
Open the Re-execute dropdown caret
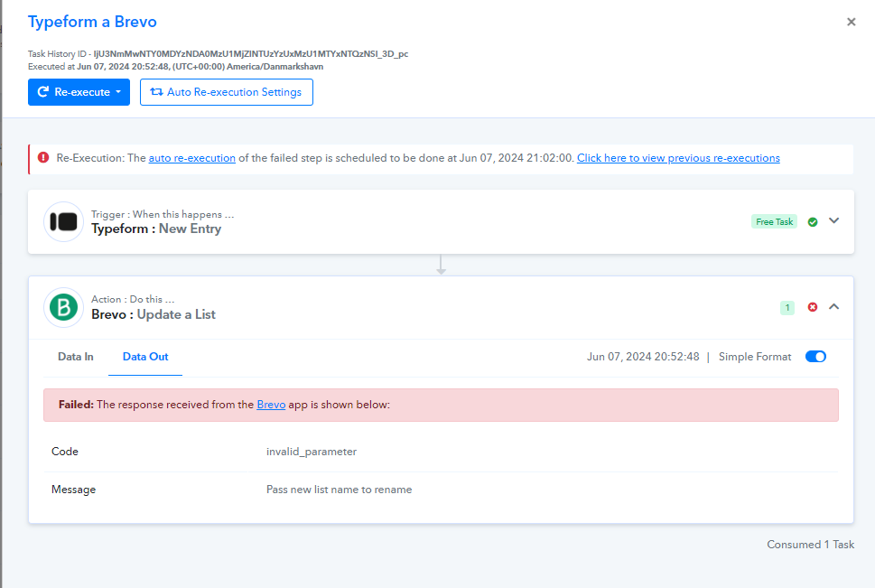[x=118, y=91]
